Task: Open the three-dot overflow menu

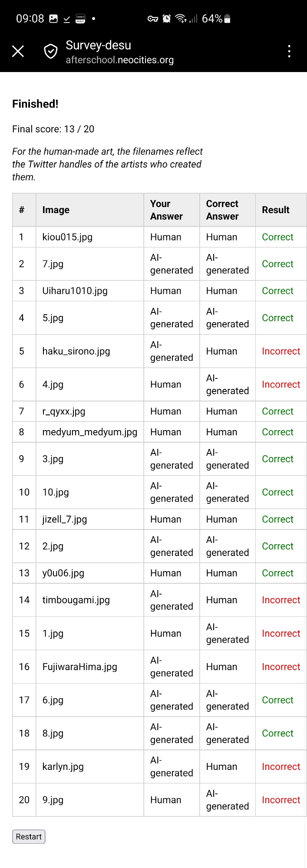Action: 289,52
